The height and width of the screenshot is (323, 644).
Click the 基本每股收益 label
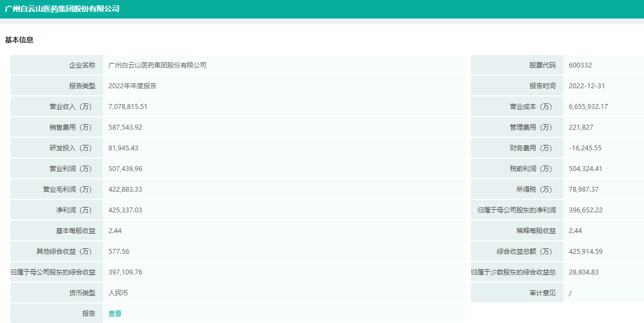coord(76,230)
